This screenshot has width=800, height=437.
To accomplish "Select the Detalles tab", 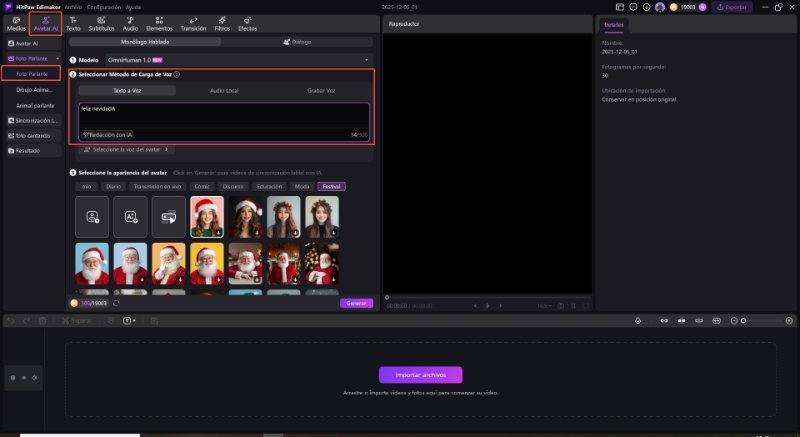I will coord(614,24).
